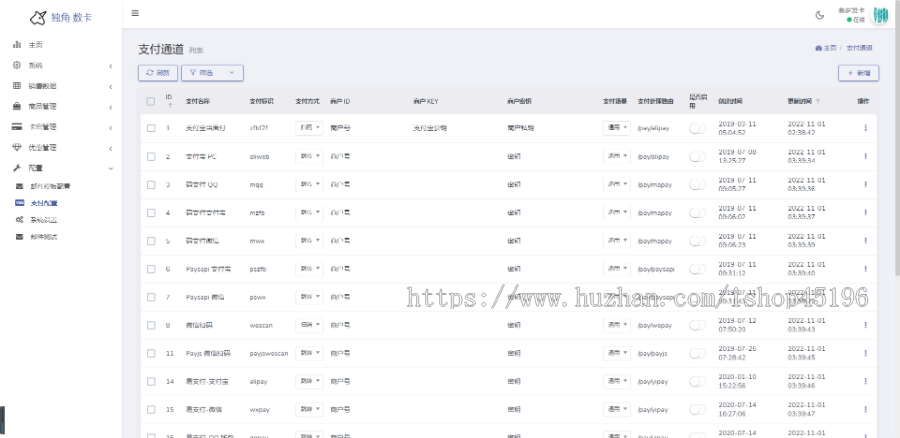Screen dimensions: 900x438
Task: Sort by 更新时间 column arrow
Action: [x=818, y=101]
